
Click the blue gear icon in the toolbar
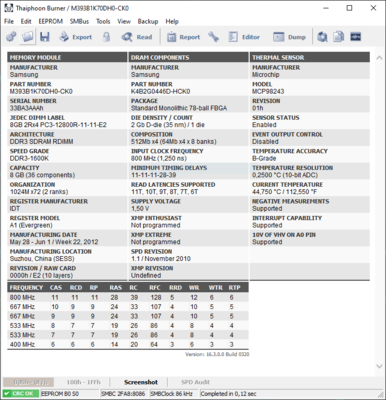322,37
